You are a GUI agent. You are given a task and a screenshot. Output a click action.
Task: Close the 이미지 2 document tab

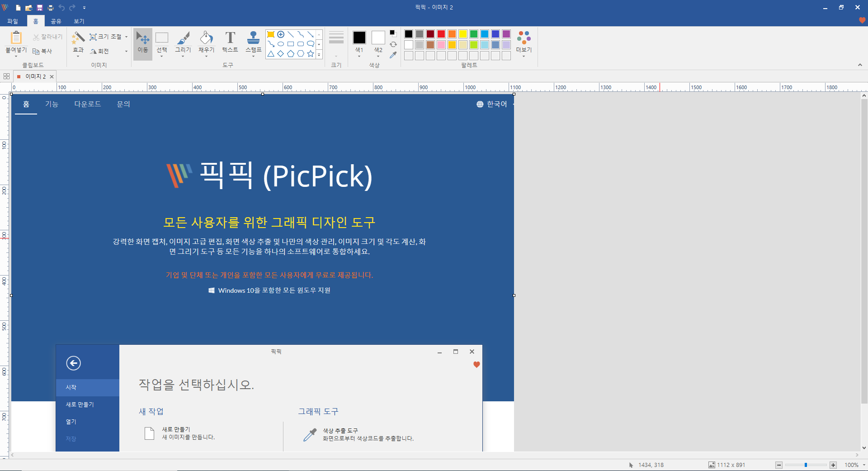pyautogui.click(x=52, y=76)
